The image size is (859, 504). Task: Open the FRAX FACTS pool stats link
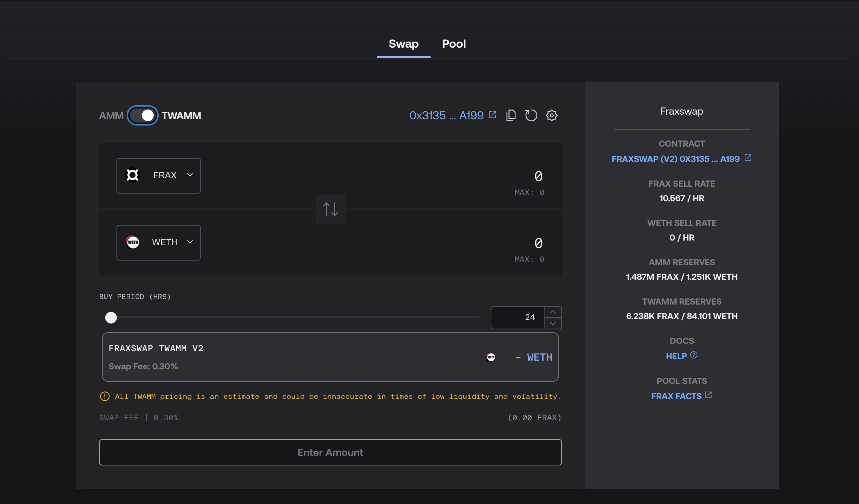676,396
